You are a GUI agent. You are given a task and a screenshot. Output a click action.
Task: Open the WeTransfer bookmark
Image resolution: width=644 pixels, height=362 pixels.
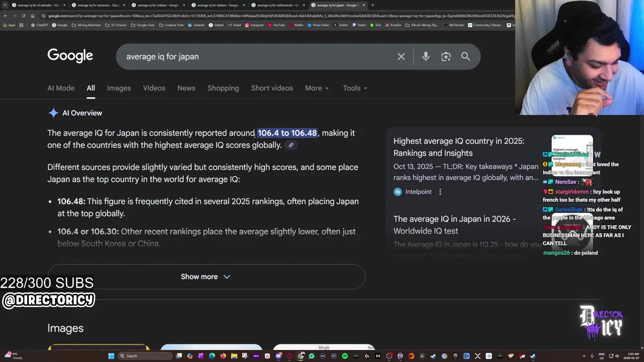(x=454, y=25)
